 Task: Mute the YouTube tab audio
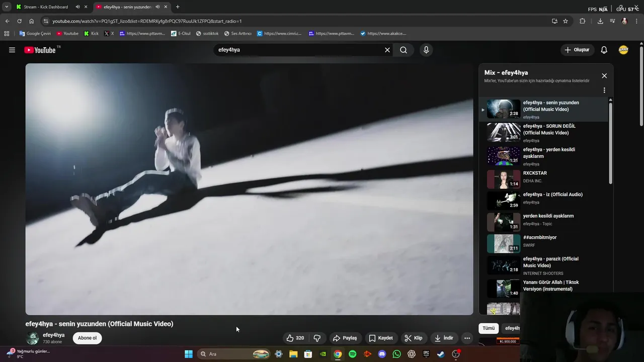tap(157, 7)
